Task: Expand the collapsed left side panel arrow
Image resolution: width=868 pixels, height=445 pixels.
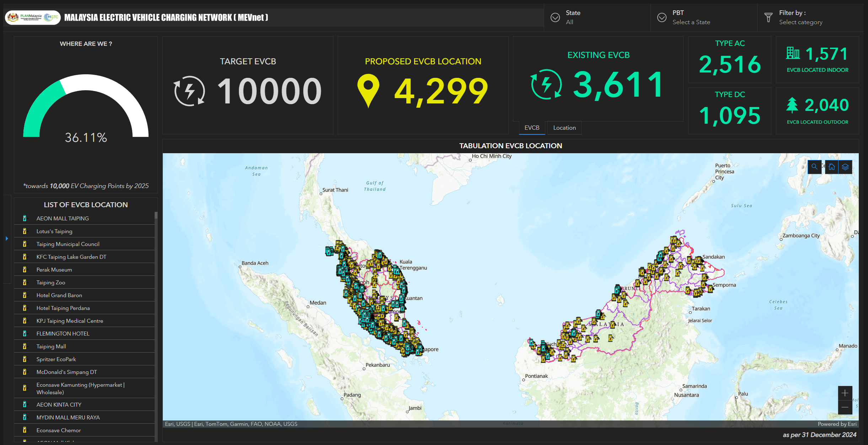Action: tap(7, 238)
